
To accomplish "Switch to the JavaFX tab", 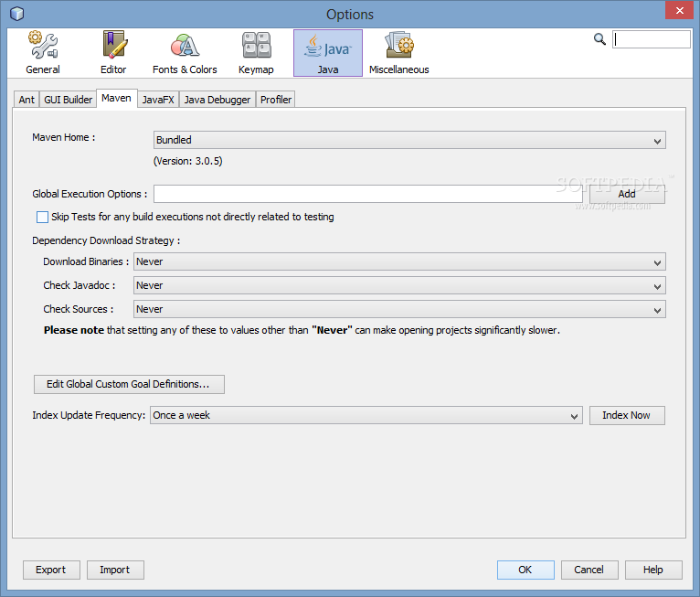I will [x=158, y=100].
